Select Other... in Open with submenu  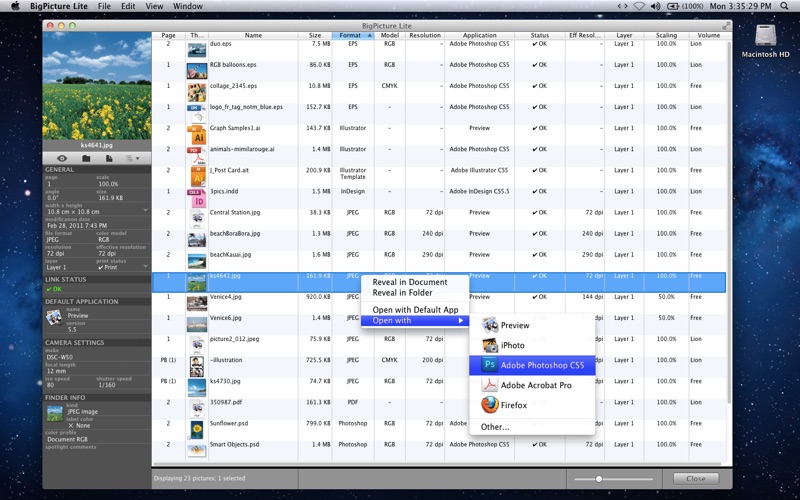[495, 427]
